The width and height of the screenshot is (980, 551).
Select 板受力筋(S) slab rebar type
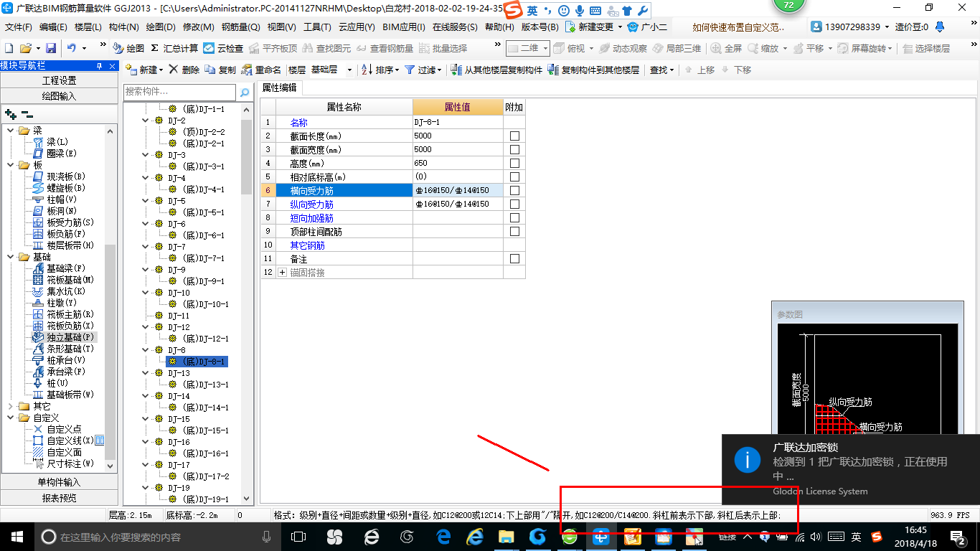(63, 222)
